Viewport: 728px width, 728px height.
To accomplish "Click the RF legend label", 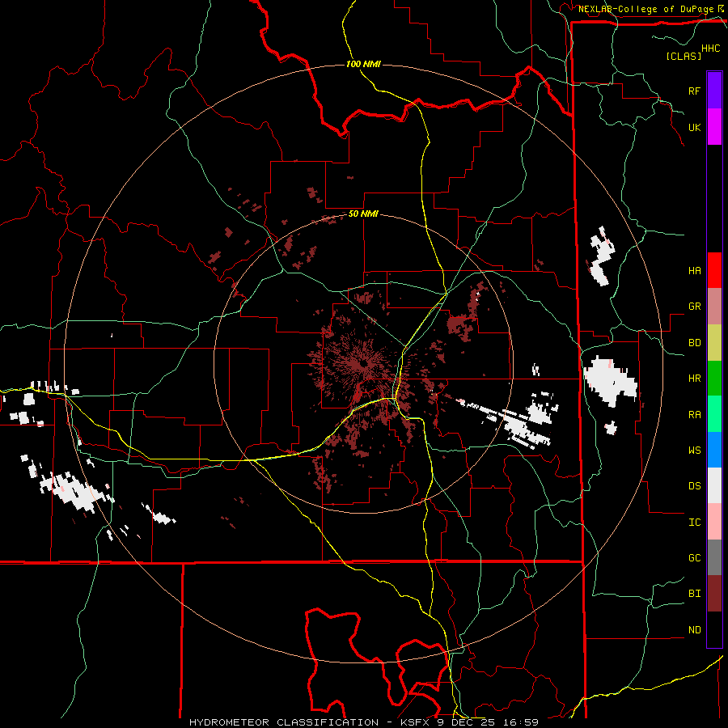I will [694, 91].
